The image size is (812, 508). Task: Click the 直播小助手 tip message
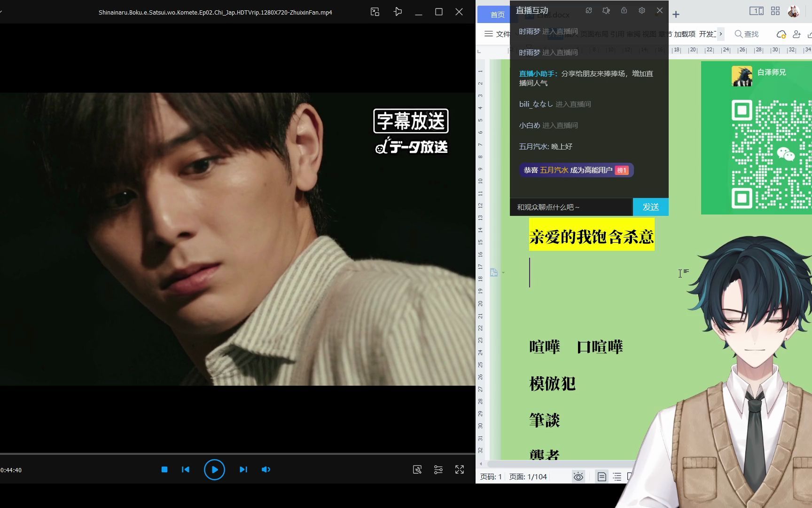pyautogui.click(x=586, y=78)
